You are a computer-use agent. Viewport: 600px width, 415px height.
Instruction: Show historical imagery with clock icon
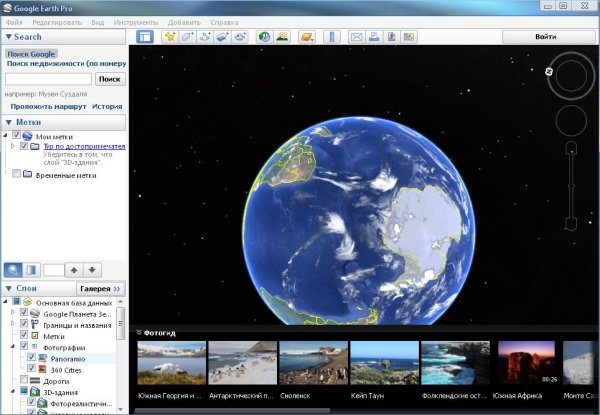coord(264,37)
